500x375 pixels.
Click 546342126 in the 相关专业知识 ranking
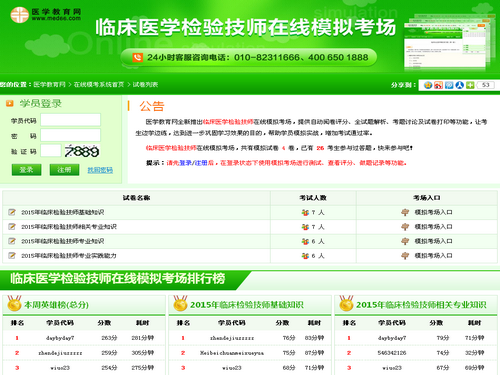point(392,353)
